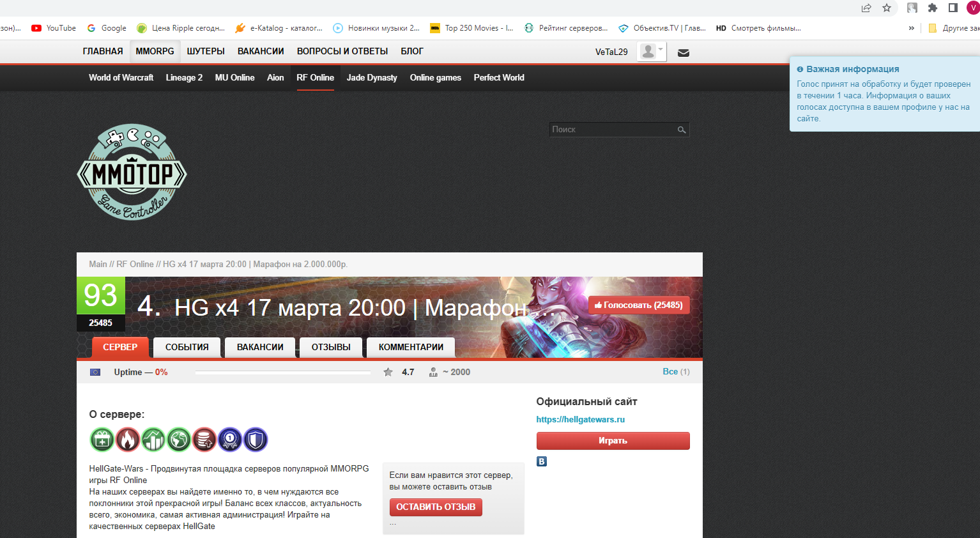Screen dimensions: 980x538
Task: Select the Aion game tab
Action: pos(275,77)
